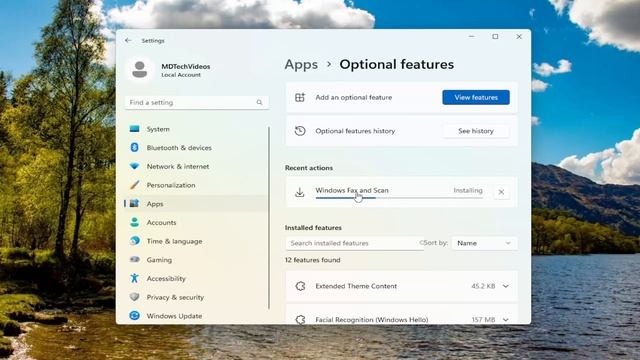The width and height of the screenshot is (640, 360).
Task: Click the Apps icon in sidebar
Action: click(134, 203)
